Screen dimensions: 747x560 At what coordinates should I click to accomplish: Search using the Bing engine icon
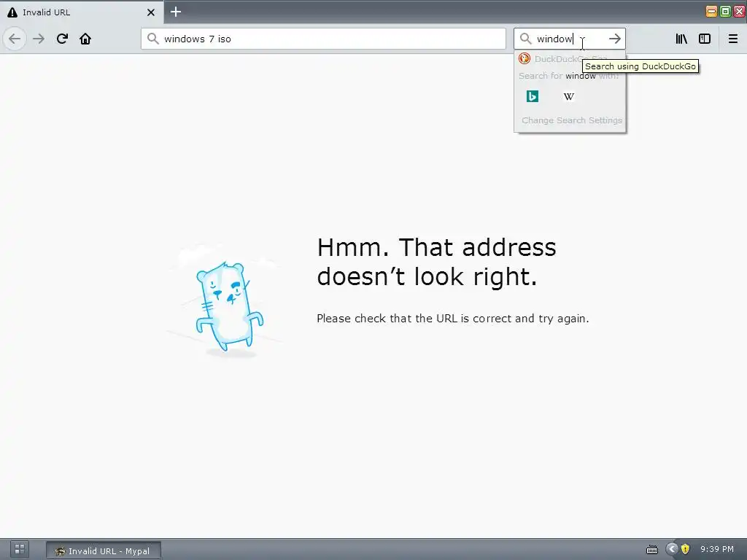point(532,97)
